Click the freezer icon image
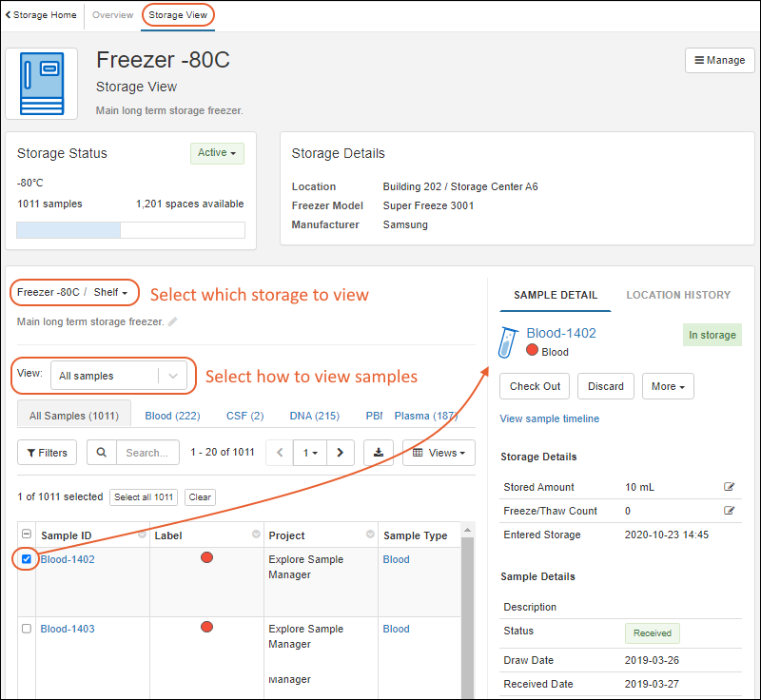Image resolution: width=761 pixels, height=700 pixels. (x=42, y=84)
